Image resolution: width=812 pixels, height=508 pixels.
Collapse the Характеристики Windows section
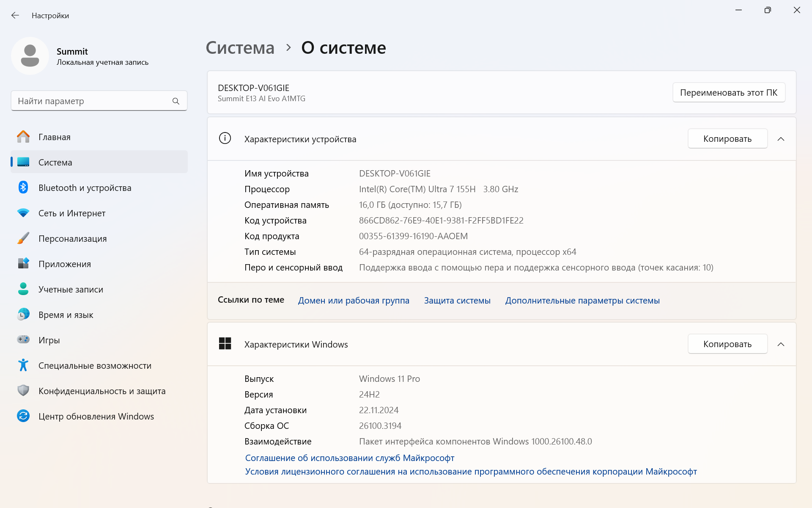(781, 344)
